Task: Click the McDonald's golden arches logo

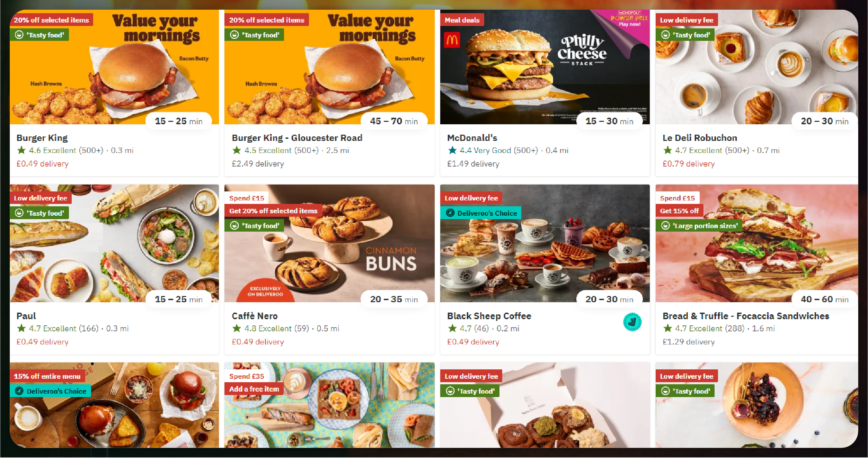Action: click(452, 40)
